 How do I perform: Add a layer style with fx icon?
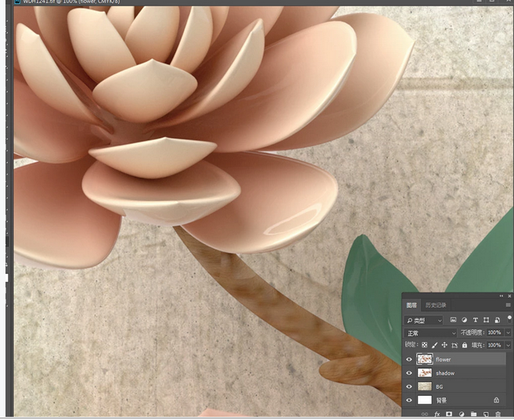pyautogui.click(x=437, y=414)
